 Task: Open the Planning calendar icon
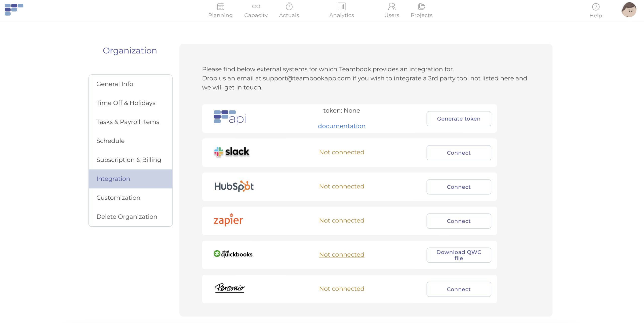pos(220,7)
